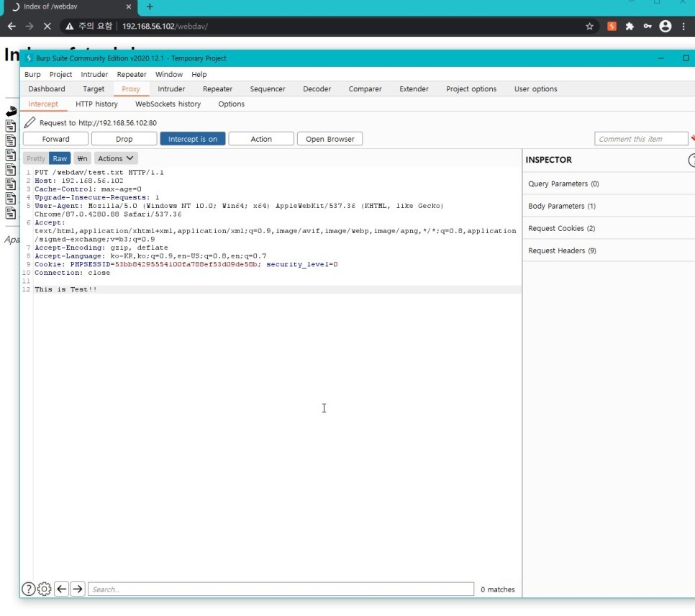
Task: Go to the previous search match arrow
Action: click(62, 589)
